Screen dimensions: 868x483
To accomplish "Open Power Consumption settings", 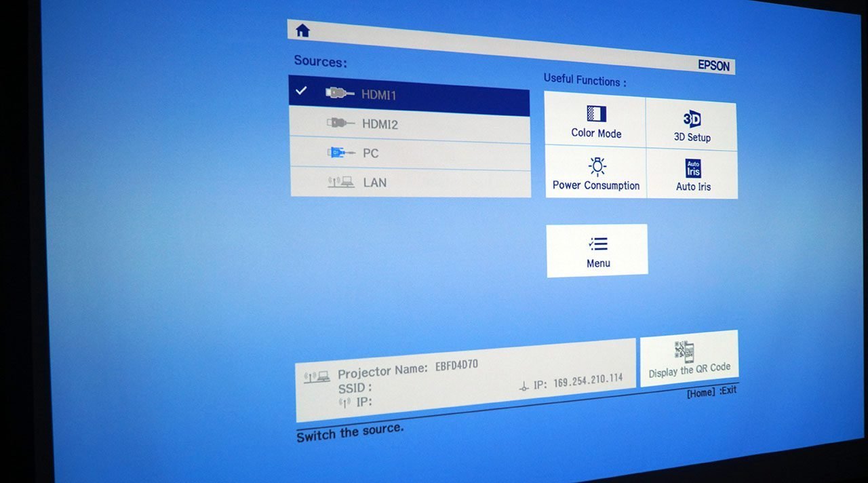I will [596, 172].
